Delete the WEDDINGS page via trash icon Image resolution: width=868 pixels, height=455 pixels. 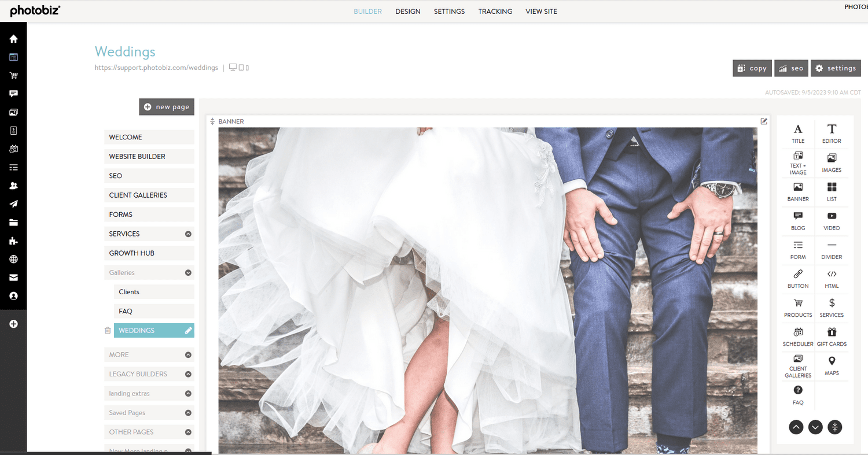pos(108,330)
